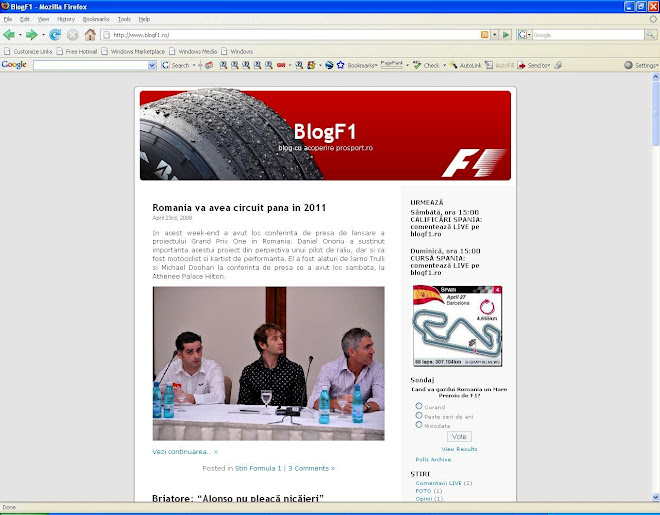Click the blue globe icon before star
The height and width of the screenshot is (515, 660).
329,65
